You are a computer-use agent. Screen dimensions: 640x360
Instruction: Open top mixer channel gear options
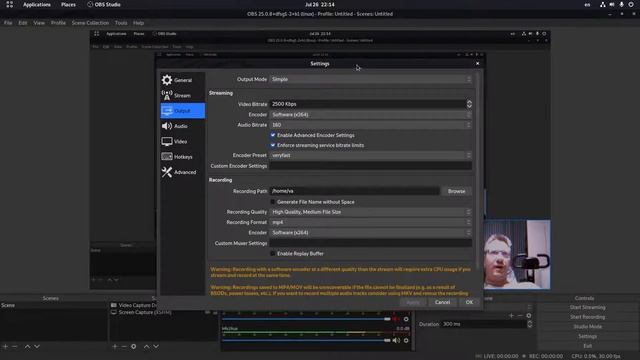tap(406, 319)
